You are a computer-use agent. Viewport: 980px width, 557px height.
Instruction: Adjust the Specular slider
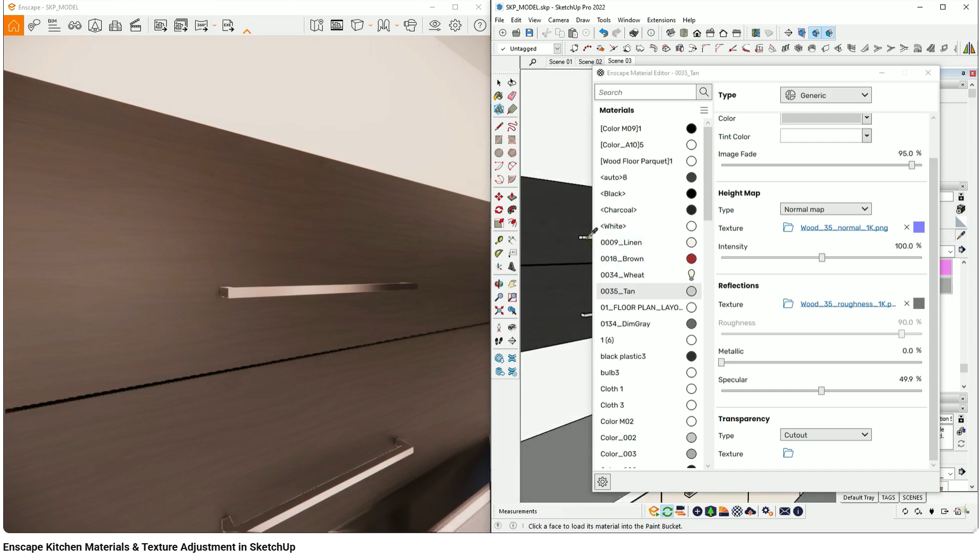pyautogui.click(x=822, y=390)
